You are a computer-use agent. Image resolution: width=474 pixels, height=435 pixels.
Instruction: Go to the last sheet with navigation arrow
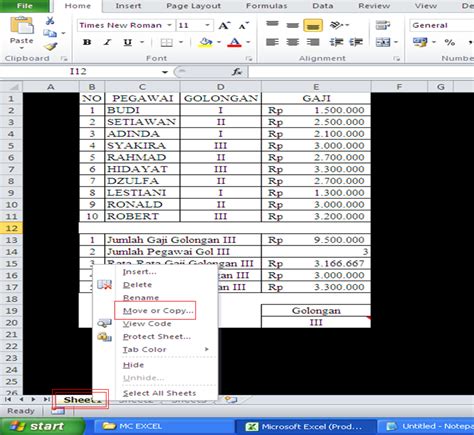point(47,399)
